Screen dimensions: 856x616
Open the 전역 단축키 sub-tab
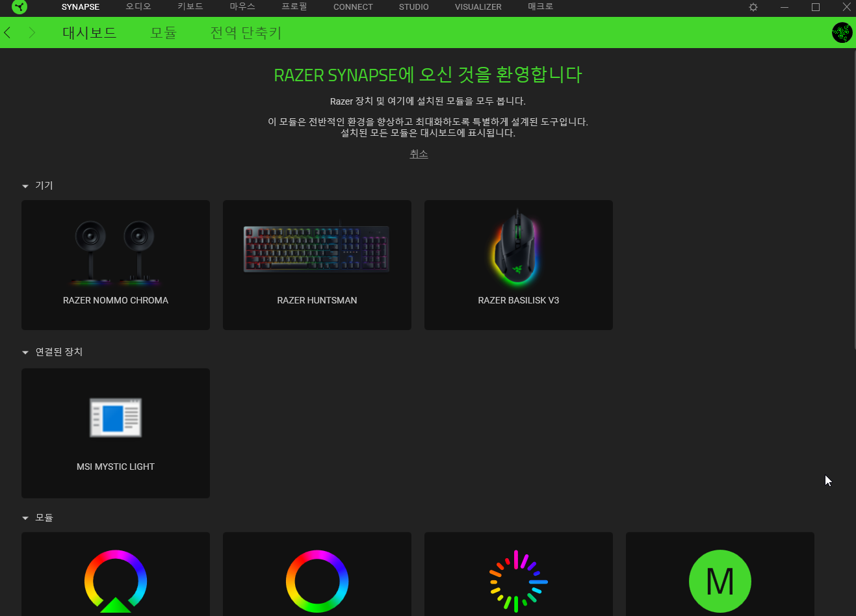tap(246, 32)
